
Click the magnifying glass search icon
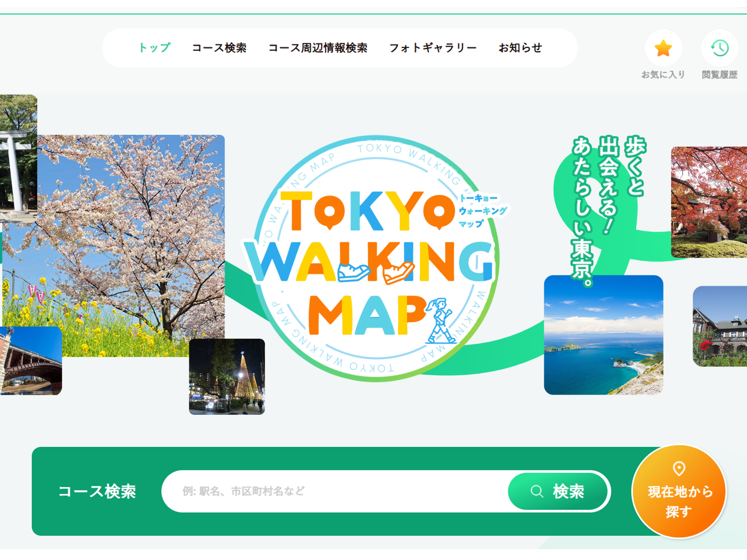(537, 491)
